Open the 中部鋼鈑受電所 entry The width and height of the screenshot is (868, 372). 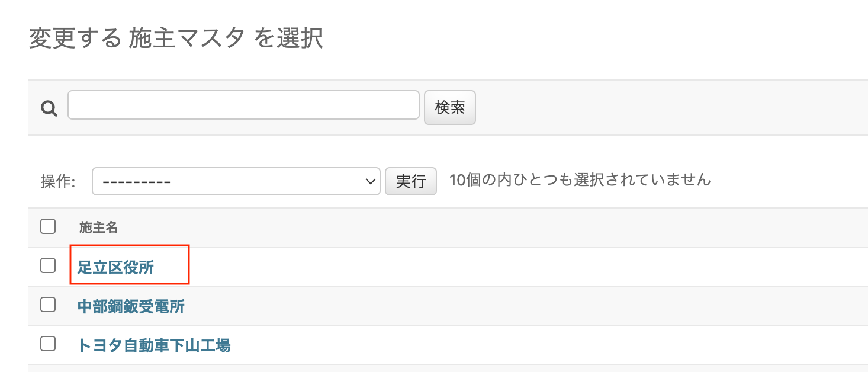131,307
